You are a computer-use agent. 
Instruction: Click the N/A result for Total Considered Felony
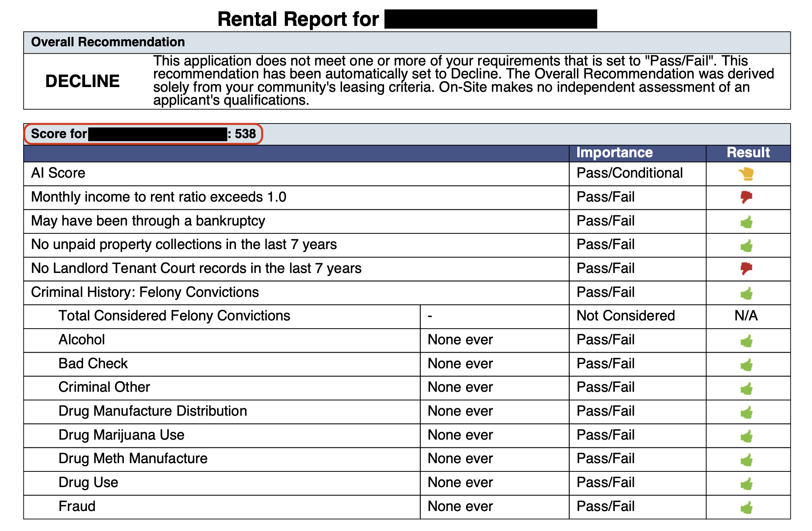pos(746,316)
